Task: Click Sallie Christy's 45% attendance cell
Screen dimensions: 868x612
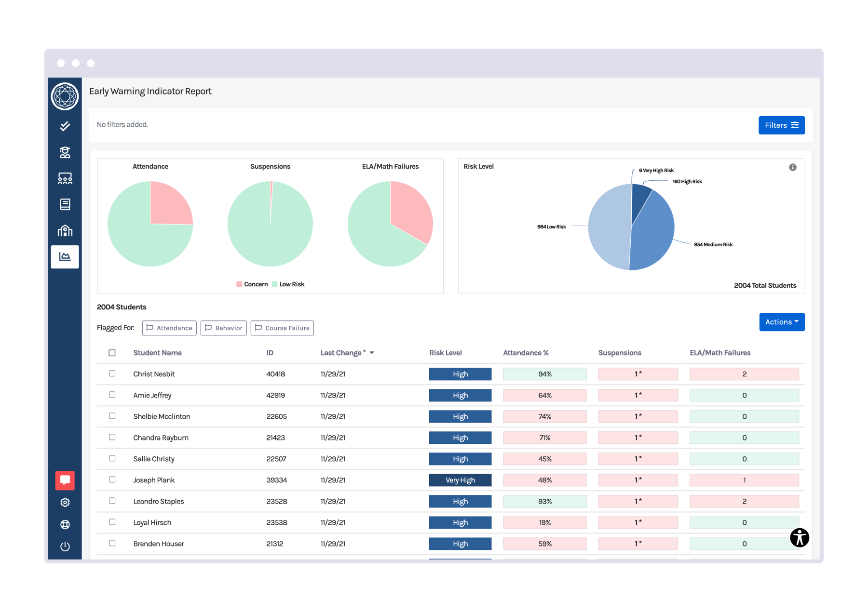Action: coord(544,459)
